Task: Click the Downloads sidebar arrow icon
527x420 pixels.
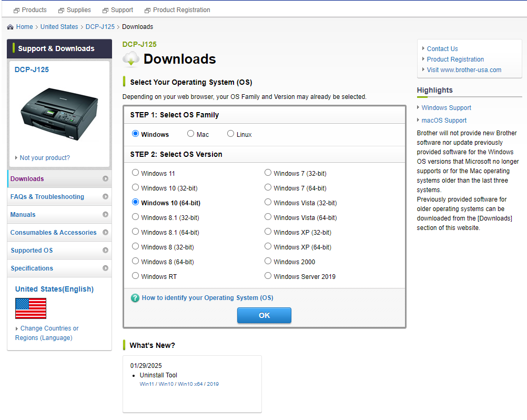Action: click(x=105, y=178)
